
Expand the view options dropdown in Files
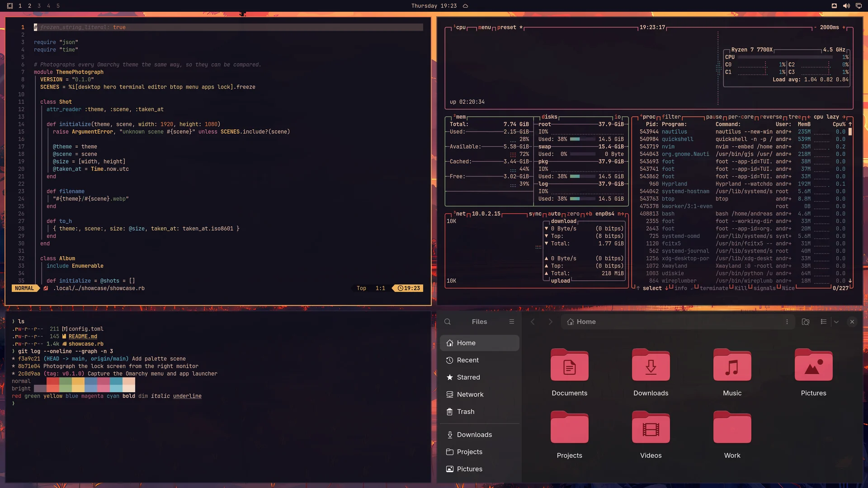click(x=836, y=322)
